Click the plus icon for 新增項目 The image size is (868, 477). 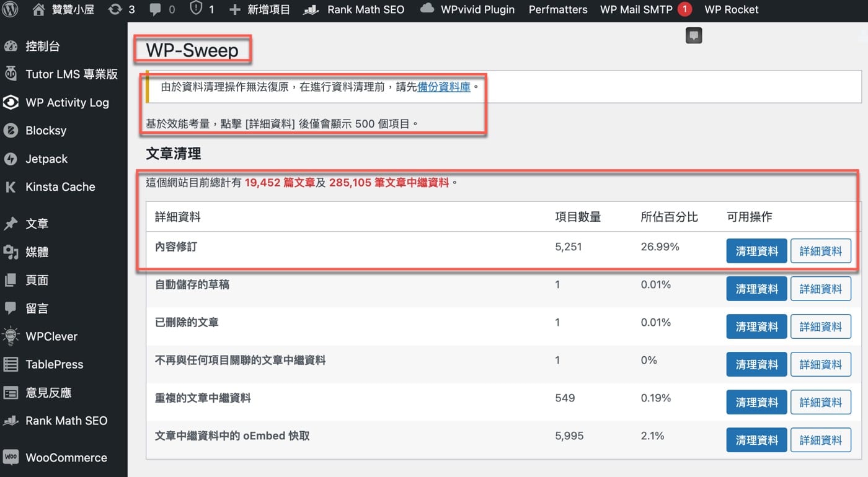coord(235,9)
